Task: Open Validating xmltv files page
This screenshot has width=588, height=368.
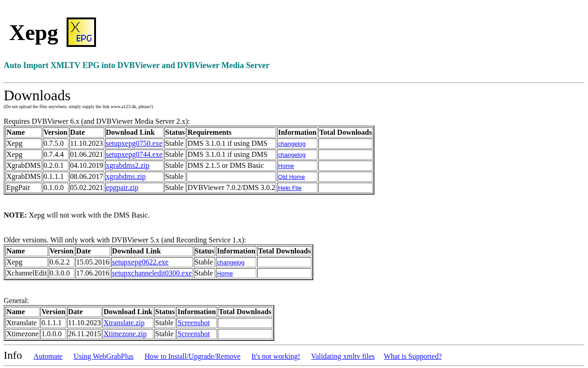Action: [343, 356]
